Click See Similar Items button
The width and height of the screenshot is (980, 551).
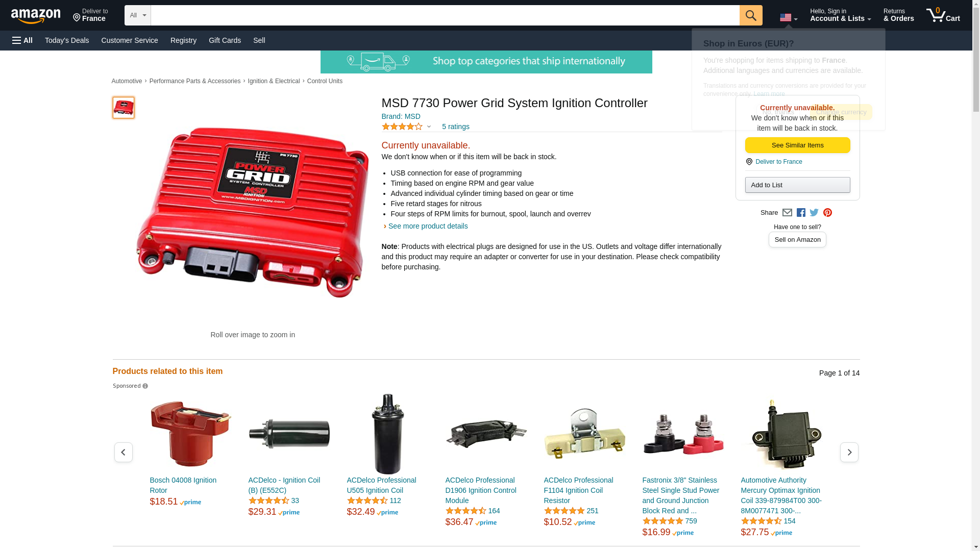(x=797, y=145)
